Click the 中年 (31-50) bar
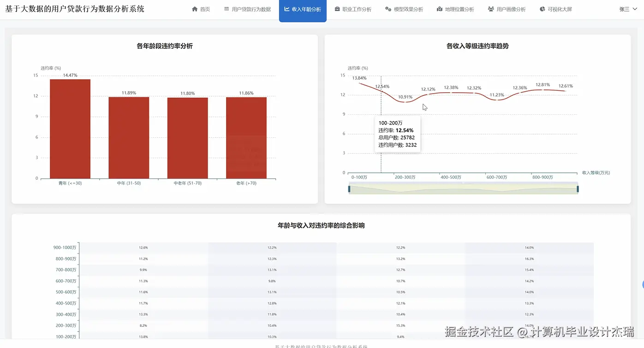 [129, 138]
